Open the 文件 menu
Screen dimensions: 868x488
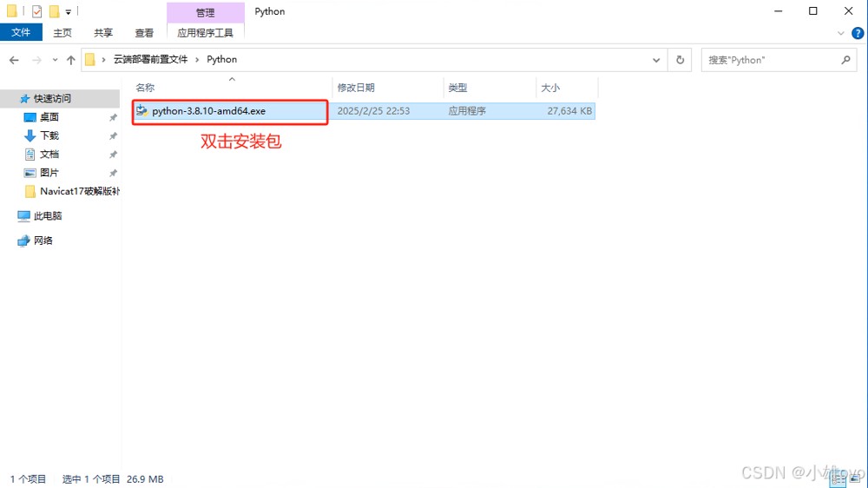click(21, 33)
